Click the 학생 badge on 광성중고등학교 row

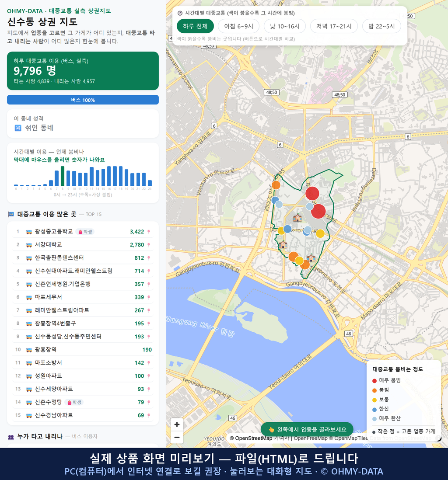[x=85, y=232]
